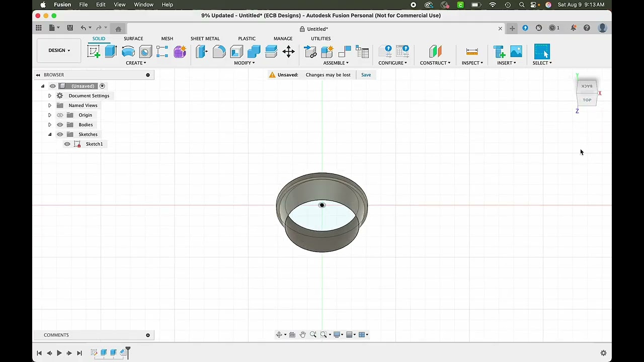Image resolution: width=644 pixels, height=362 pixels.
Task: Toggle visibility of Bodies folder
Action: pos(60,125)
